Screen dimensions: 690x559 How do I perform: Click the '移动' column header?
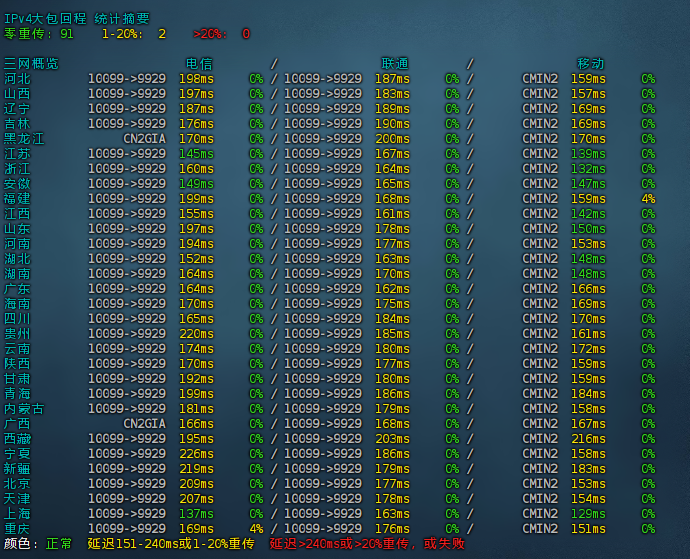[591, 64]
